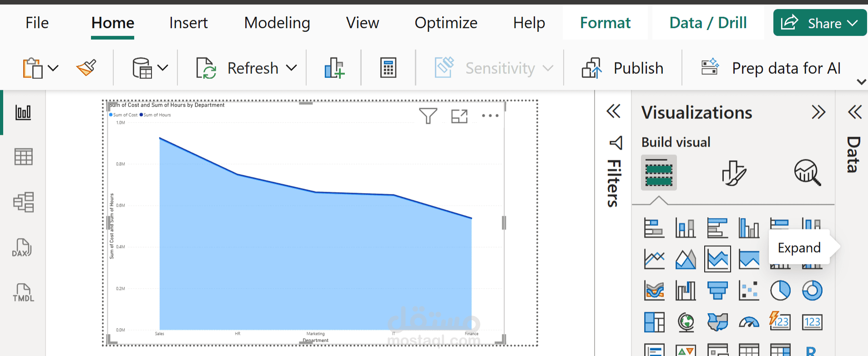Open the Refresh dropdown arrow
Viewport: 868px width, 356px height.
tap(292, 68)
